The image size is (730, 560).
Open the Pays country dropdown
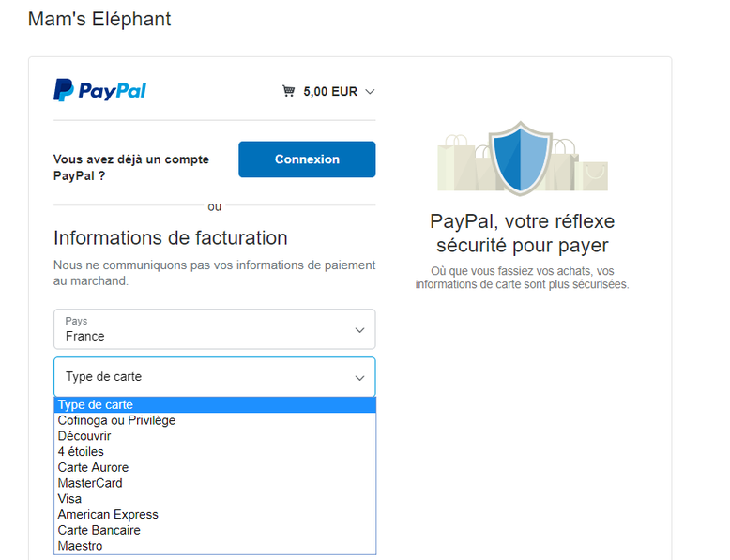pos(215,329)
